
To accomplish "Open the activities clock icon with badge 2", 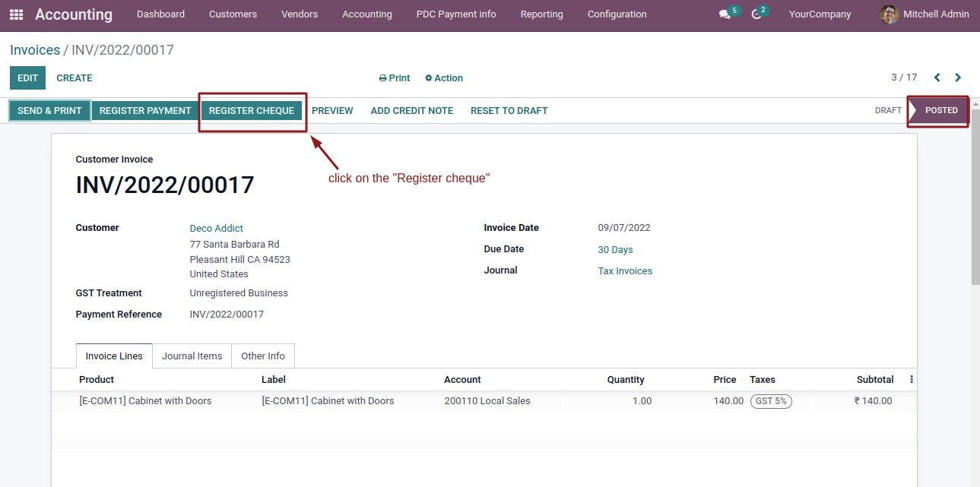I will click(756, 14).
